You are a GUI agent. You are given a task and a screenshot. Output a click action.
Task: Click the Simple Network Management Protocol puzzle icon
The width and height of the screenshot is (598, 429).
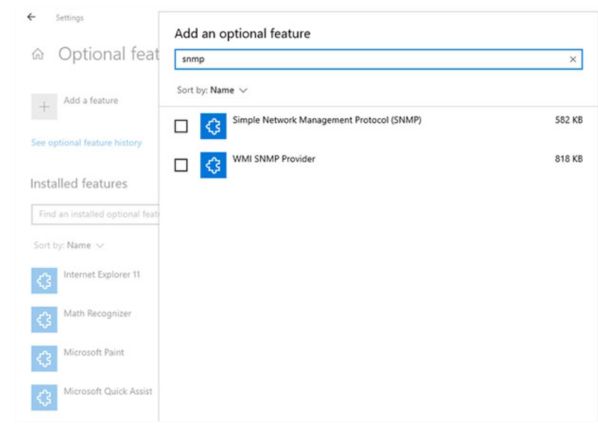(x=213, y=126)
